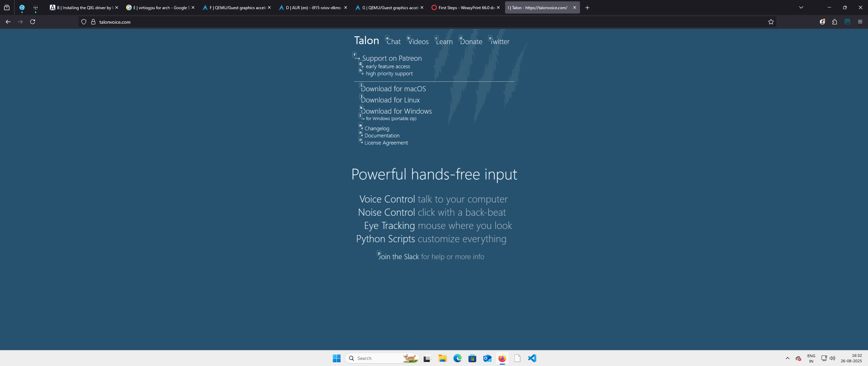The width and height of the screenshot is (868, 366).
Task: Open the browser extensions puzzle icon
Action: (834, 22)
